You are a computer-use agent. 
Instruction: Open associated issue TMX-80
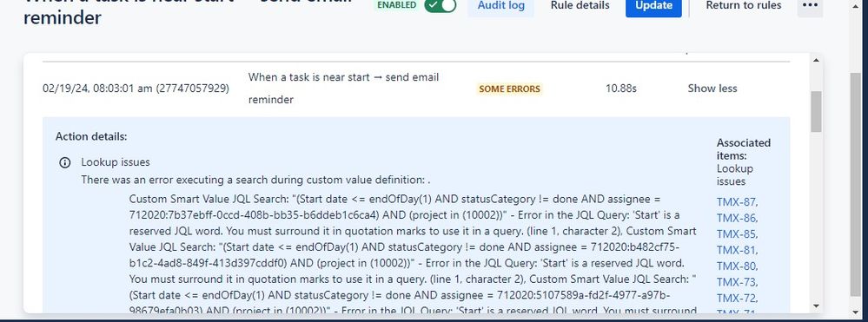[738, 266]
